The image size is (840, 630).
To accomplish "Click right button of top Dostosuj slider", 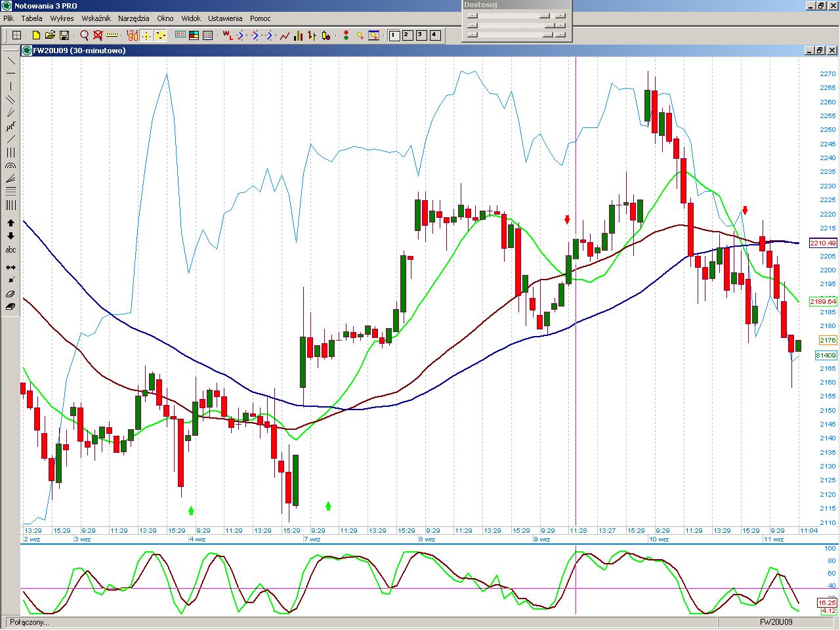I will coord(560,15).
